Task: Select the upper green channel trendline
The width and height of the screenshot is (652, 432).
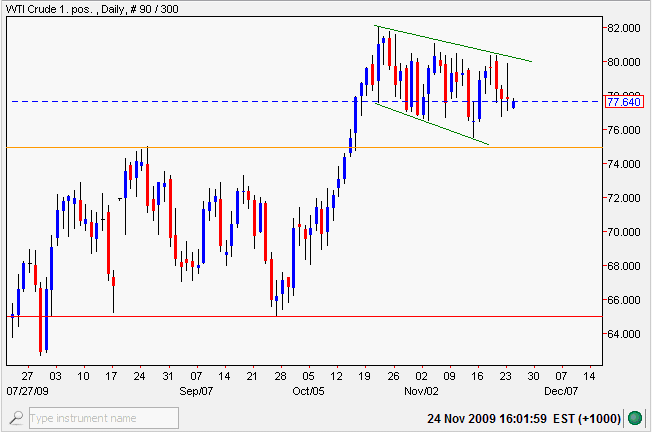Action: coord(453,44)
